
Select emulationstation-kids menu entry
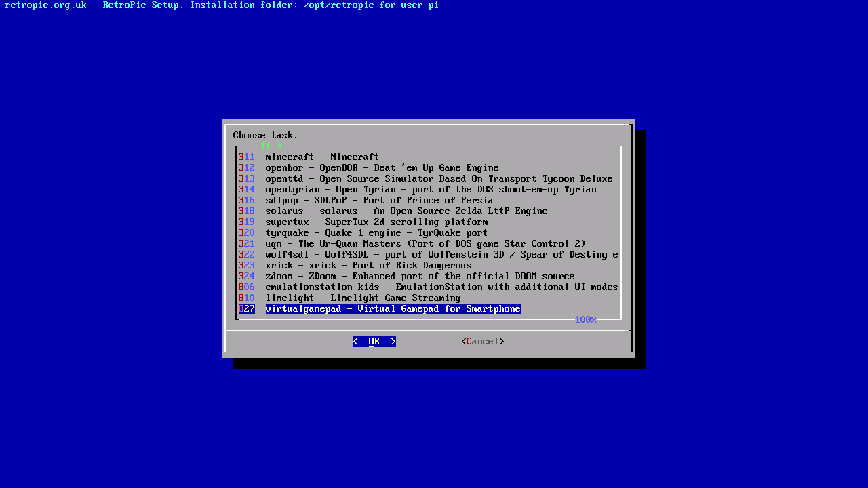441,287
